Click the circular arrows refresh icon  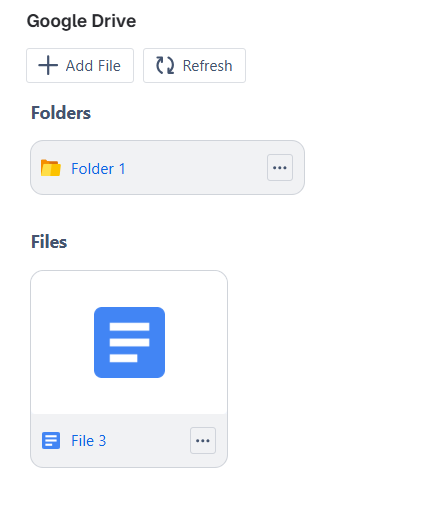165,65
